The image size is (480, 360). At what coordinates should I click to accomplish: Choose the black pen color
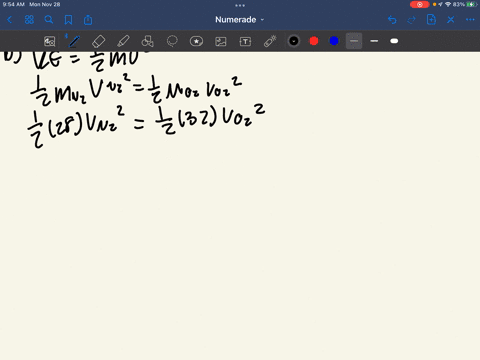[x=294, y=41]
